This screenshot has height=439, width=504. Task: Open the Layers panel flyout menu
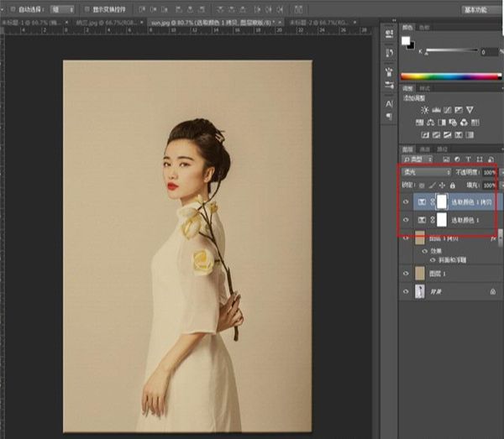501,149
